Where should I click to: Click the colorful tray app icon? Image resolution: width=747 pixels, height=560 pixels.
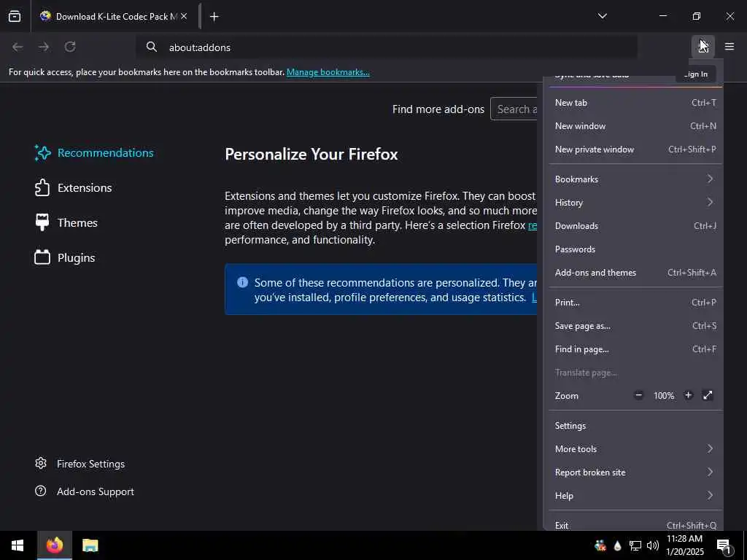600,545
